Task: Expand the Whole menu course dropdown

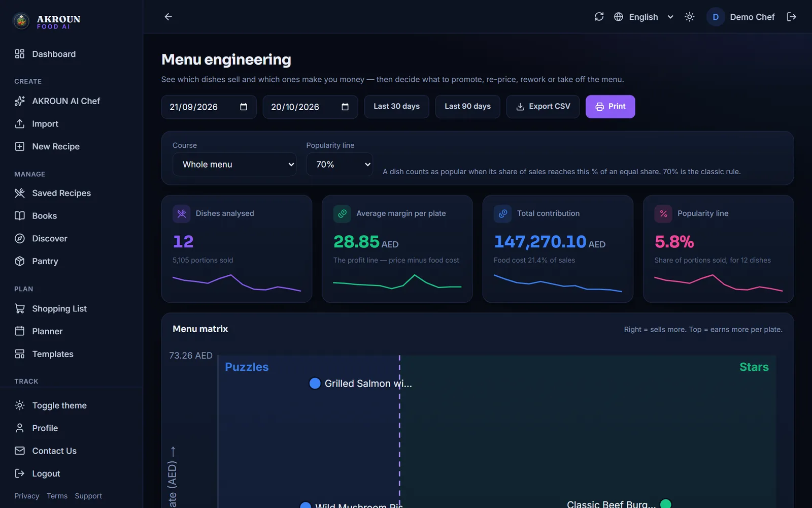Action: click(234, 165)
